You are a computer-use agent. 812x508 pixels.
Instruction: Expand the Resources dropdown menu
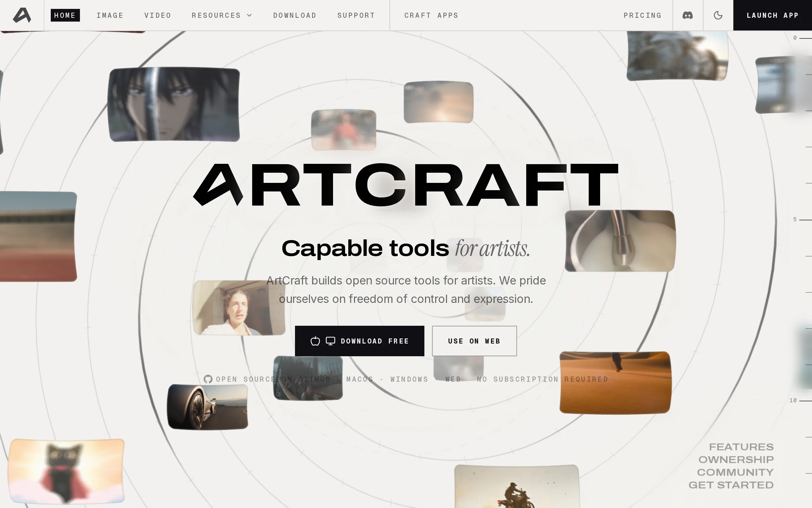(x=222, y=15)
